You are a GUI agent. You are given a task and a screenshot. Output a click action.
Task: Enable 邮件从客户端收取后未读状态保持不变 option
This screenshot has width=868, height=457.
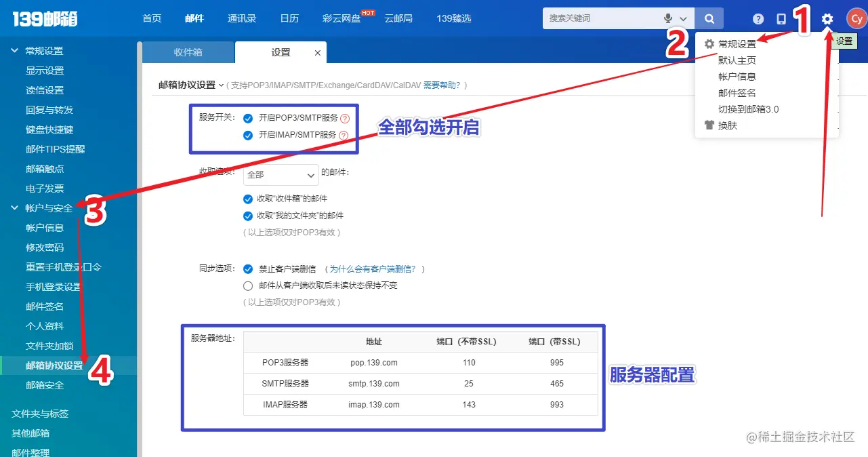pos(248,285)
